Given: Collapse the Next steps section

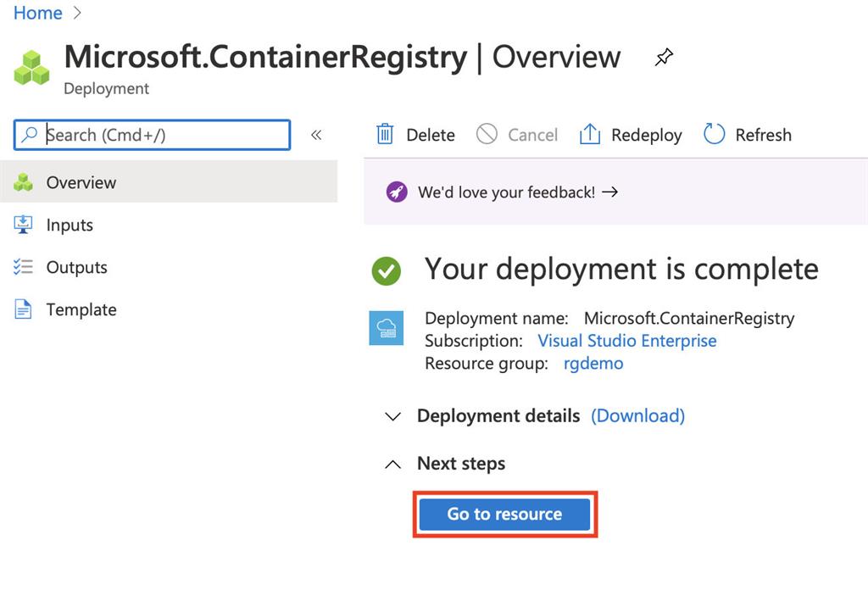Looking at the screenshot, I should 392,464.
